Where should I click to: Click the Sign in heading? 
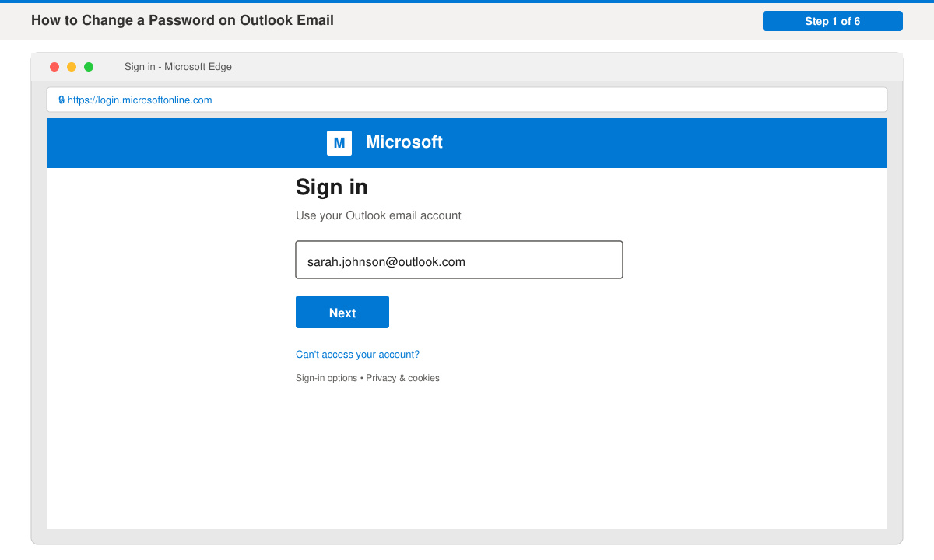[332, 187]
